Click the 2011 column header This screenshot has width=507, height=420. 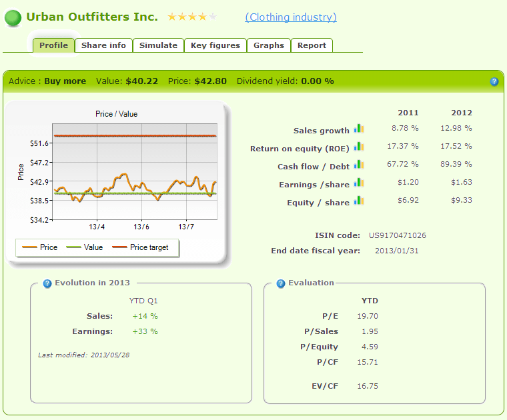click(408, 113)
